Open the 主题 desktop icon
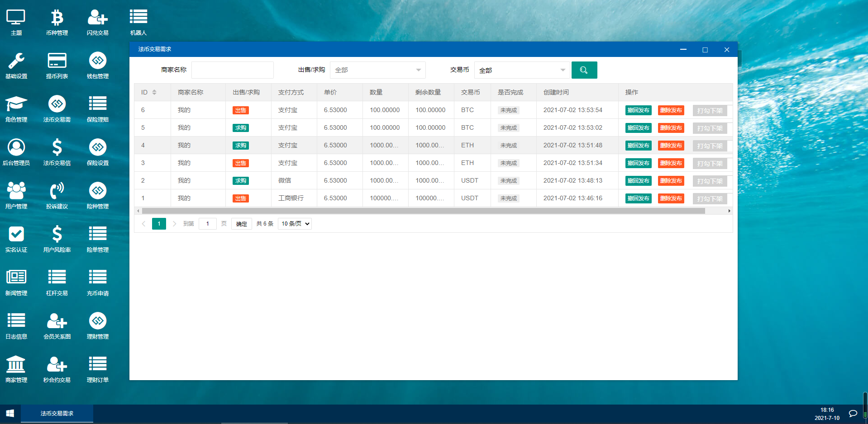 click(x=16, y=22)
